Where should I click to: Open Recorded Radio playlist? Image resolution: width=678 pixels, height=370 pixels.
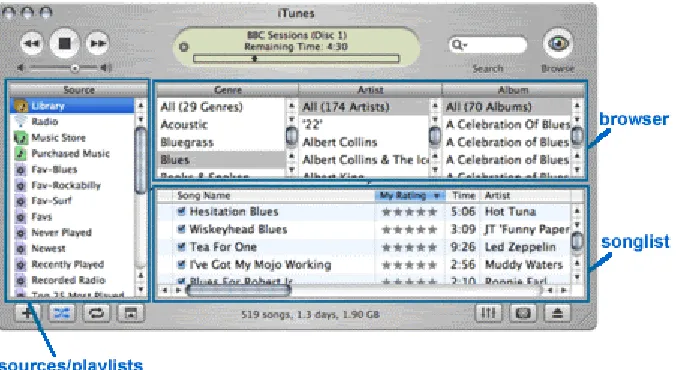coord(72,280)
